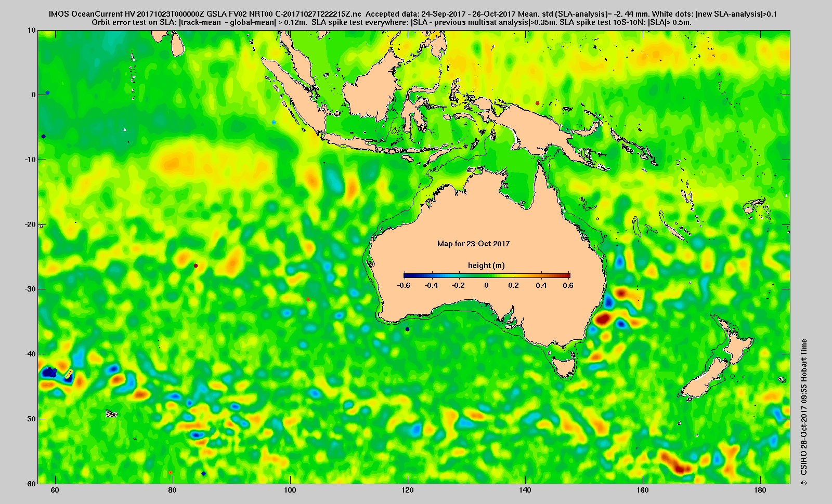832x504 pixels.
Task: Click the -0.4 colorbar tick label
Action: click(x=431, y=285)
